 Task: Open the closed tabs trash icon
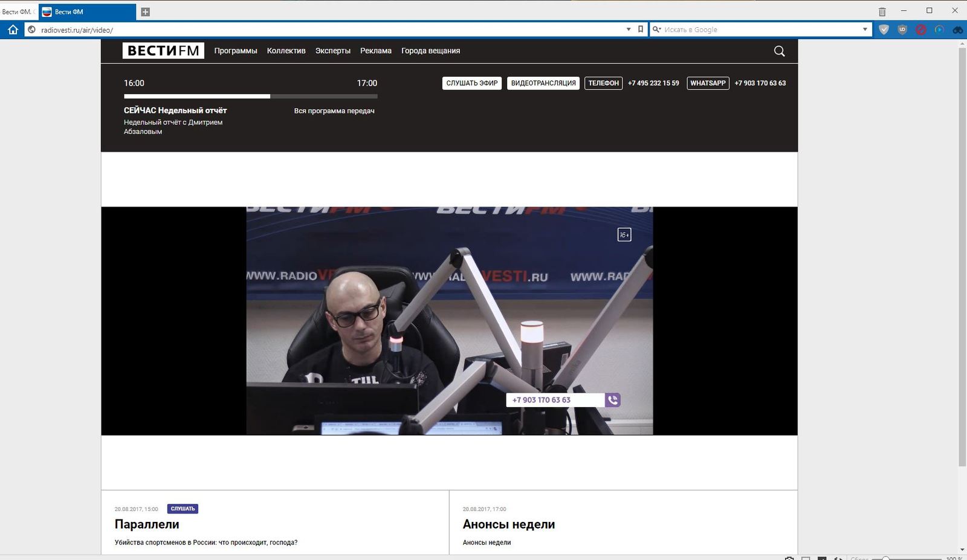(x=882, y=11)
